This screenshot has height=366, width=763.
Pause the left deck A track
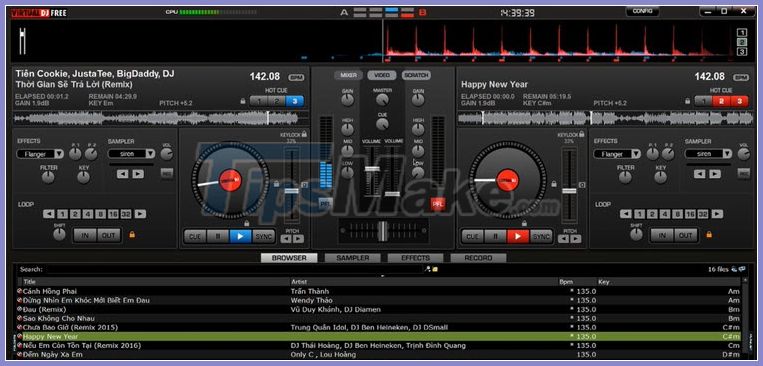click(x=218, y=237)
